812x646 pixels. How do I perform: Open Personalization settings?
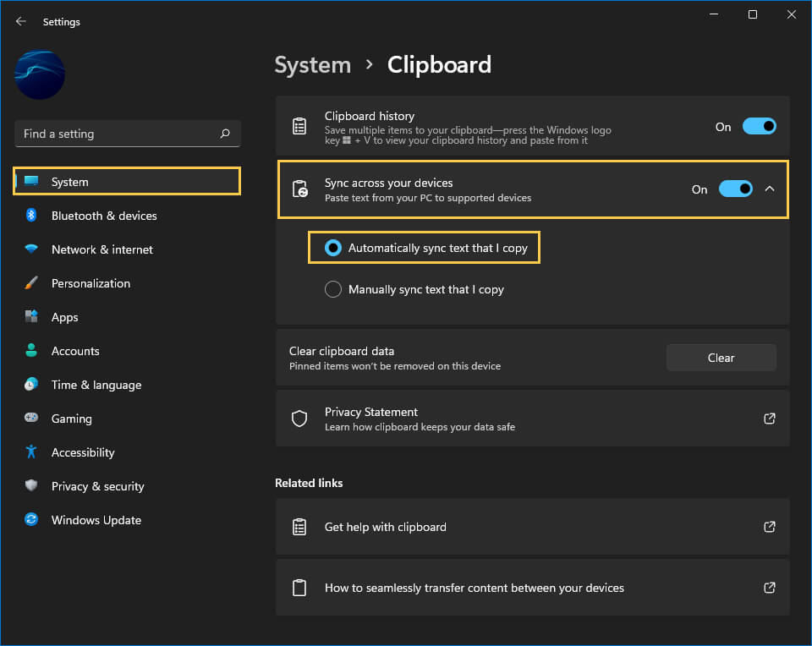click(128, 283)
